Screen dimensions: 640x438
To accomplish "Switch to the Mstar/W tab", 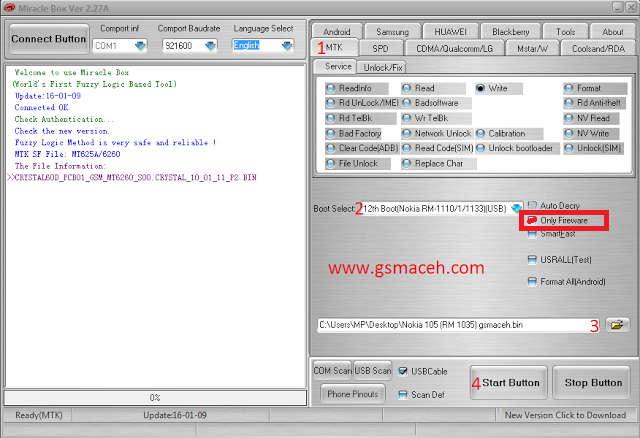I will pos(532,49).
